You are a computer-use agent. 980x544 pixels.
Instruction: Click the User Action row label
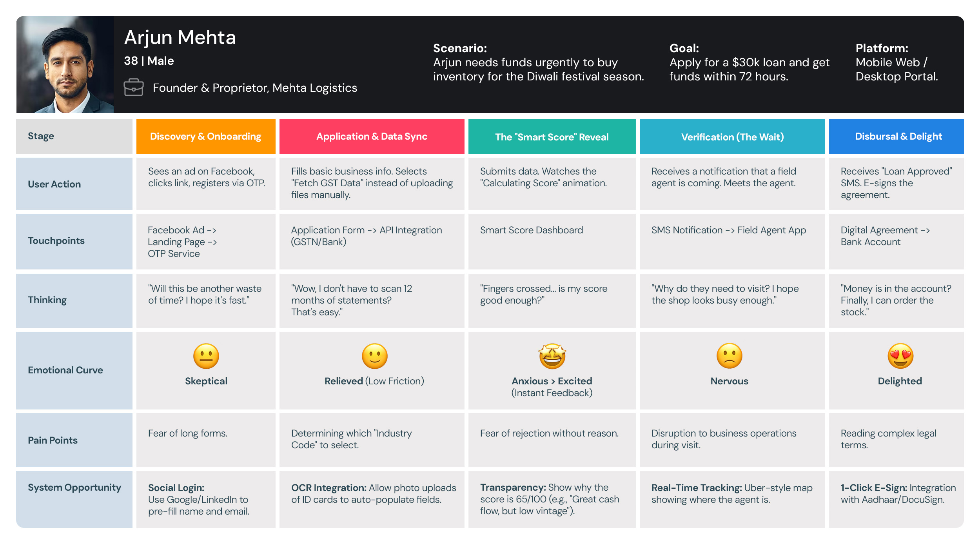coord(54,184)
